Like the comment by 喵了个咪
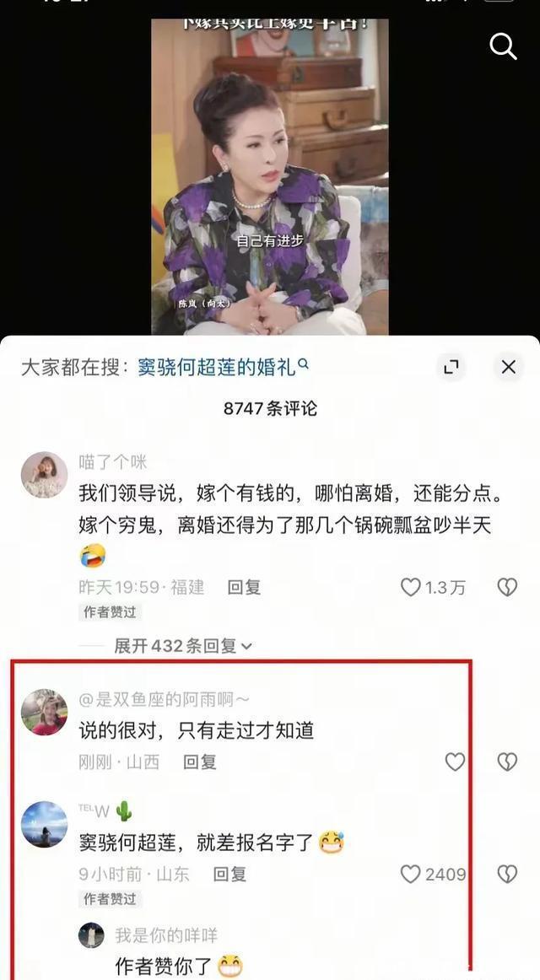The height and width of the screenshot is (980, 540). tap(410, 587)
